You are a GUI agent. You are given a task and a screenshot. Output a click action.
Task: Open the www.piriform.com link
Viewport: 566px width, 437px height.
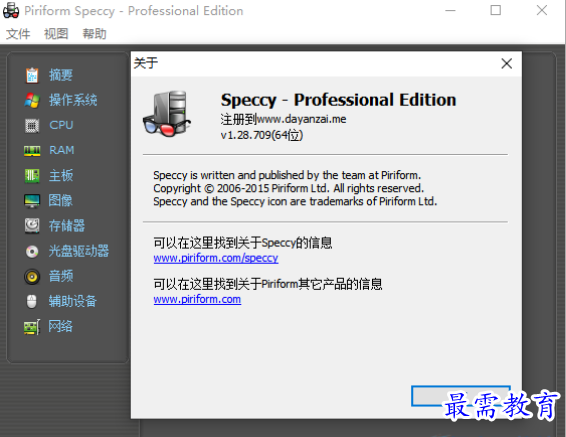[x=197, y=299]
